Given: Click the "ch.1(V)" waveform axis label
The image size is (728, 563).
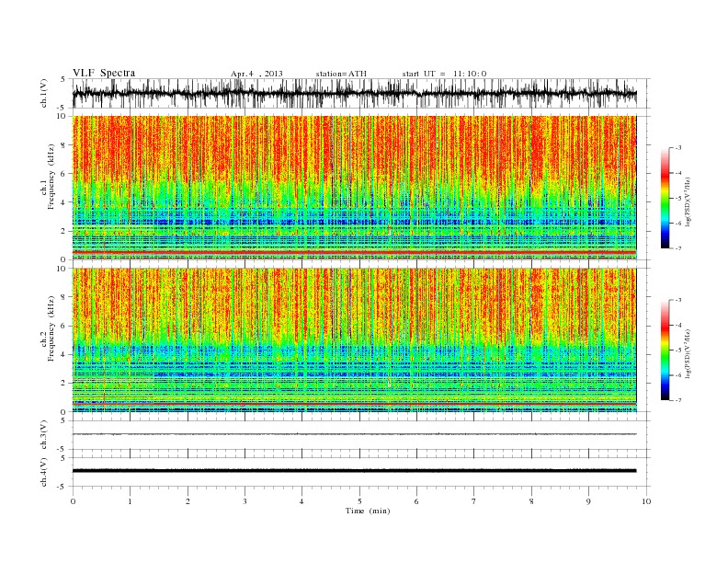Looking at the screenshot, I should click(x=44, y=93).
